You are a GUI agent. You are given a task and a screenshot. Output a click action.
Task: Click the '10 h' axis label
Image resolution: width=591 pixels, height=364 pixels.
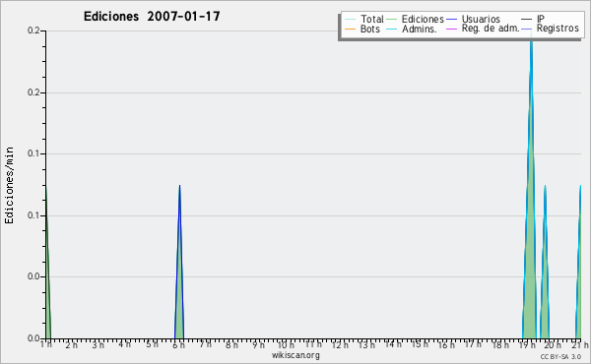point(286,345)
